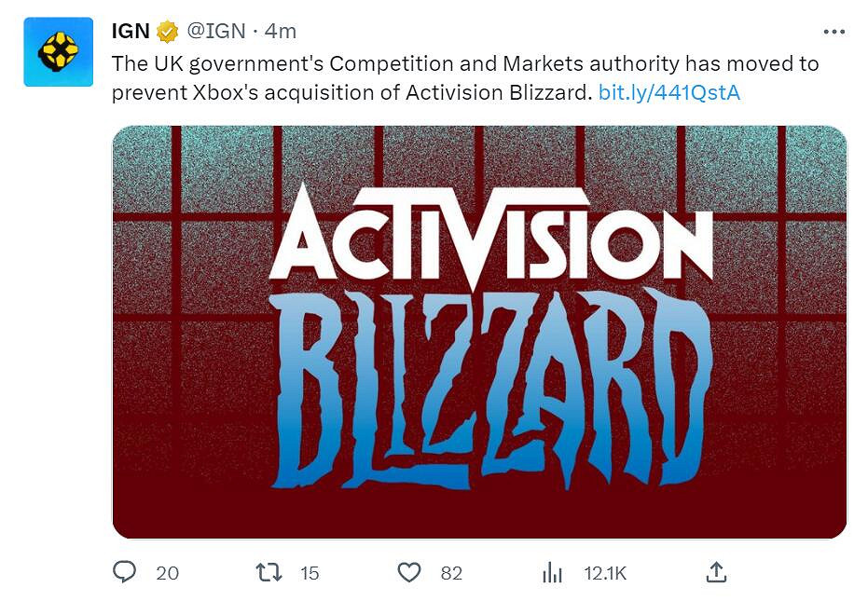Click the gold verified badge next to IGN
This screenshot has width=868, height=601.
[167, 32]
